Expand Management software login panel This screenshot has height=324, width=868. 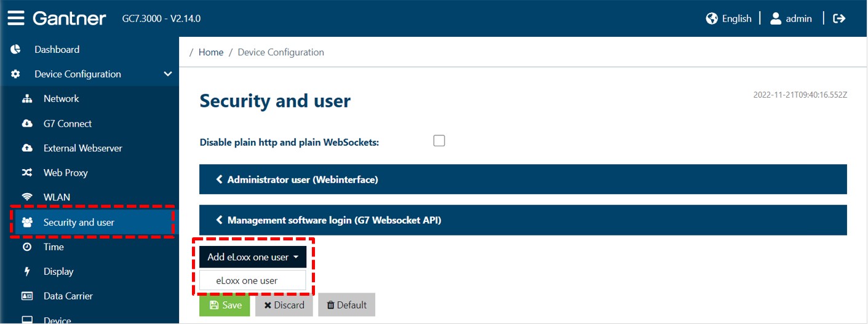(x=523, y=220)
